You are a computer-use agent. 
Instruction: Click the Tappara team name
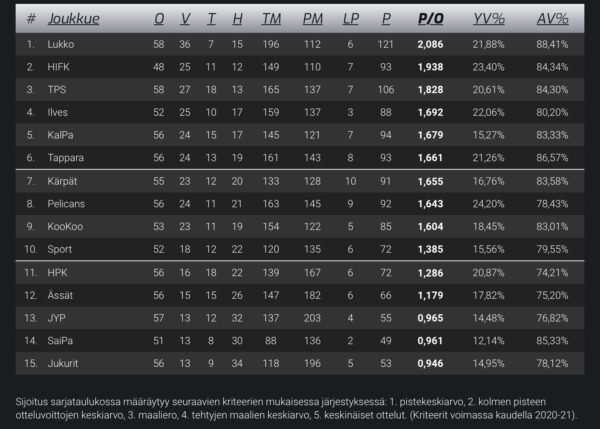coord(66,157)
